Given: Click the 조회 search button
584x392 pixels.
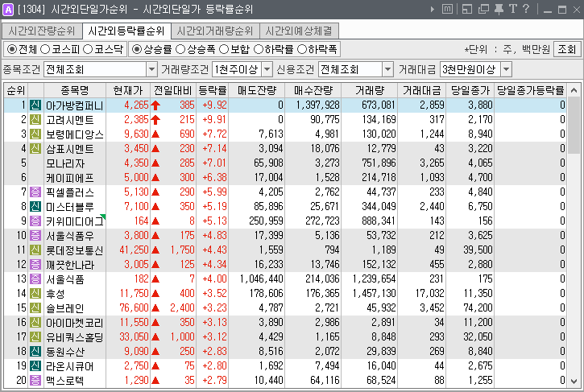Looking at the screenshot, I should coord(567,49).
